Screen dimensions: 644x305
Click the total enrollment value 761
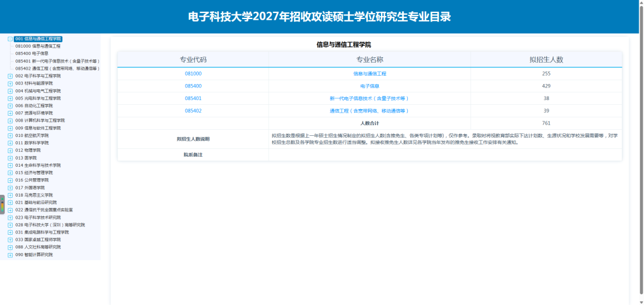[x=546, y=123]
